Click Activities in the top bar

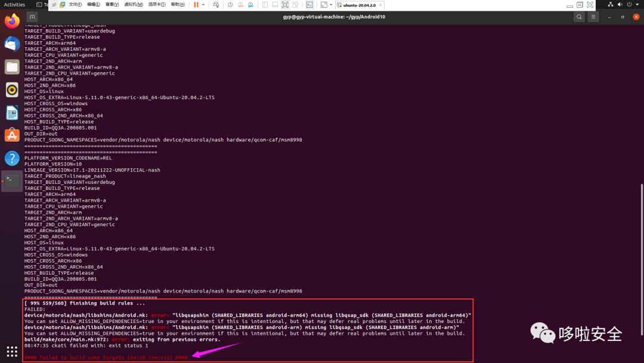pos(14,5)
